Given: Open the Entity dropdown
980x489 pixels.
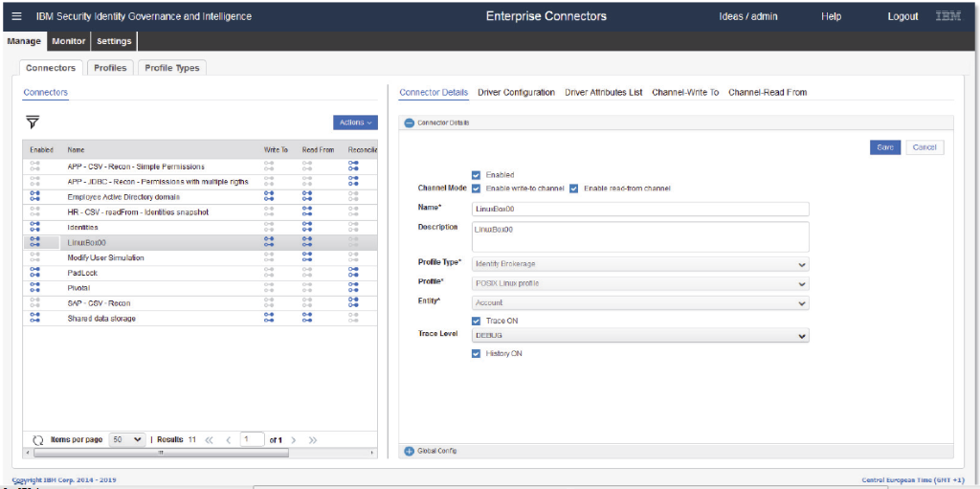Looking at the screenshot, I should point(640,302).
